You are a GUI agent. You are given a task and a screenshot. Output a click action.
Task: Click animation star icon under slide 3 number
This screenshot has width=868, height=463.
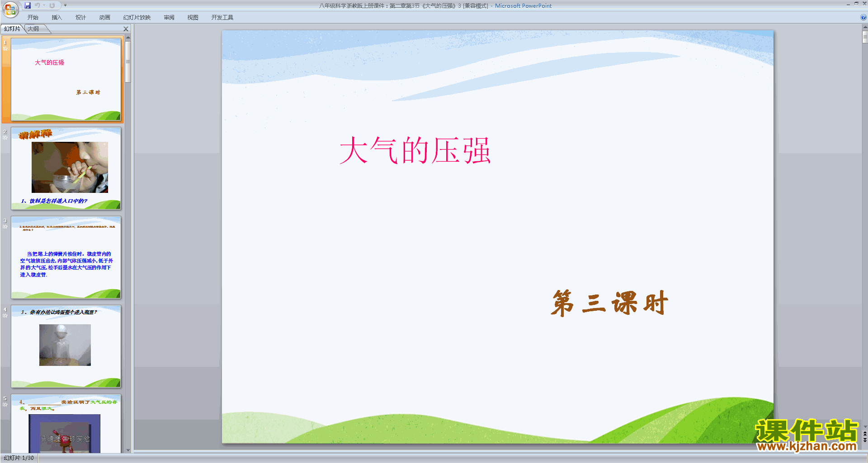click(x=5, y=226)
